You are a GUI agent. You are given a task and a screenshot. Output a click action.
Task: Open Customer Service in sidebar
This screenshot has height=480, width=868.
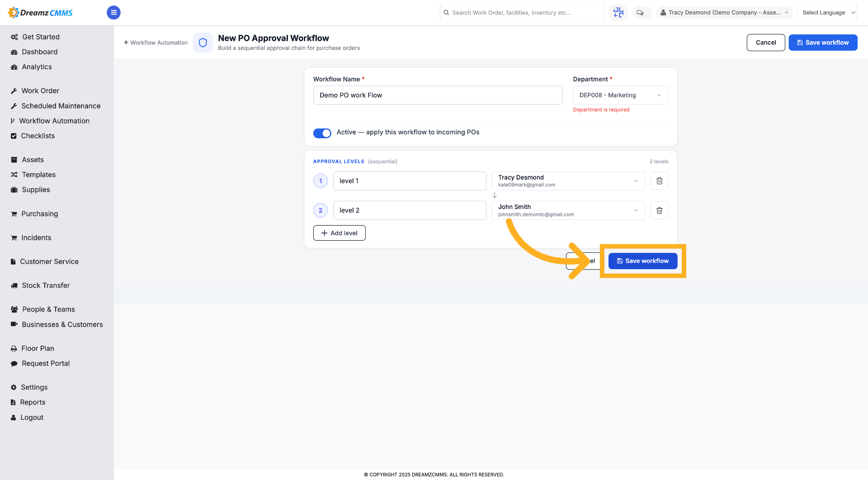tap(49, 261)
